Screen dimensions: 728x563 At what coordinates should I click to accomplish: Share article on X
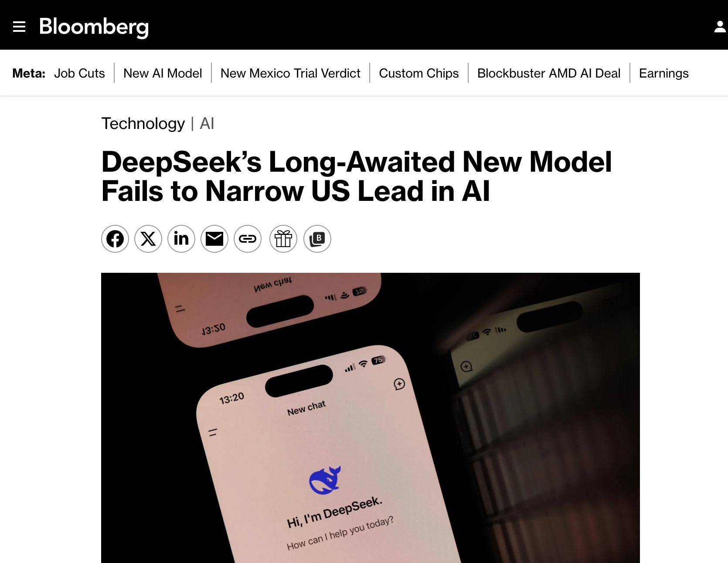coord(148,239)
